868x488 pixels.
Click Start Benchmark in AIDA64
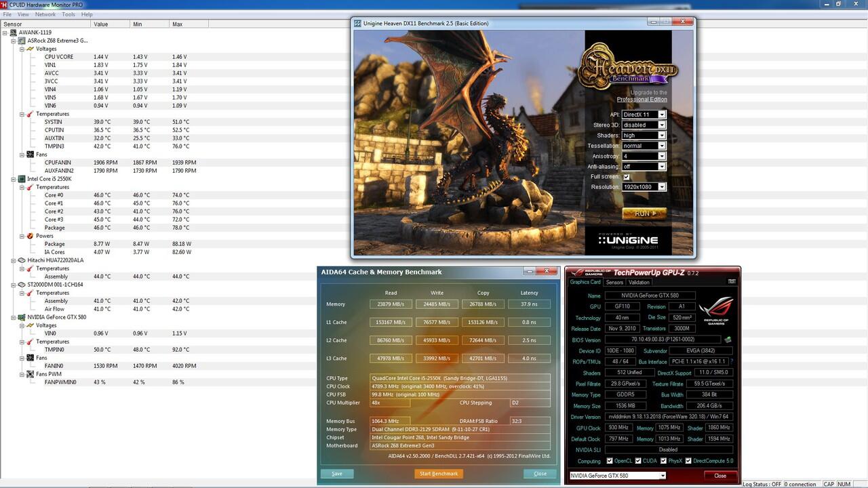pyautogui.click(x=439, y=473)
